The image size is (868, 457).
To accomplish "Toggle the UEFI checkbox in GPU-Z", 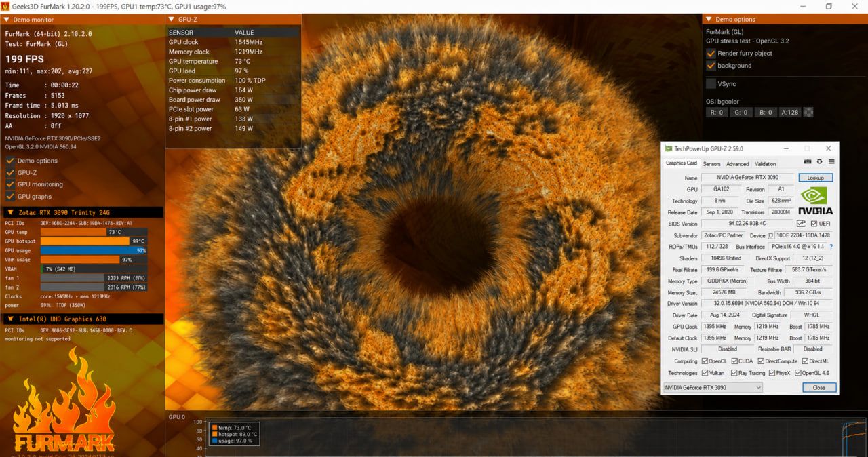I will coord(814,224).
